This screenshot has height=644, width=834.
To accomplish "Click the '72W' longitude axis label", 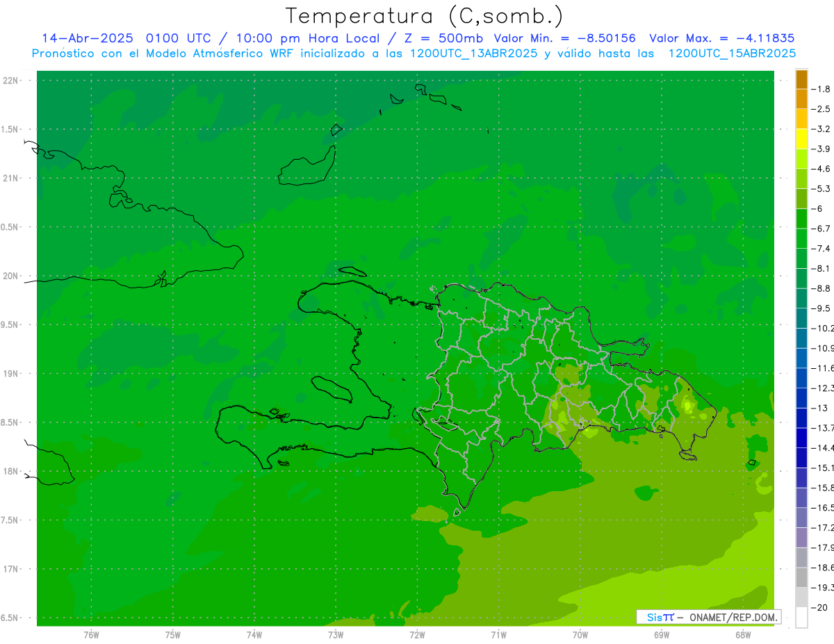I will 418,635.
